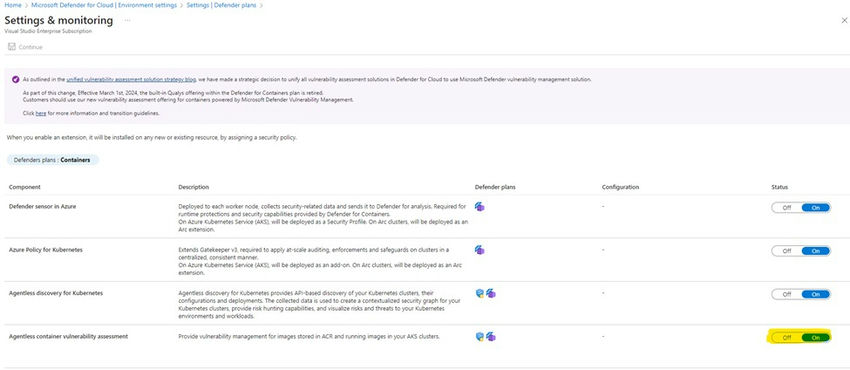
Task: Click description starting 'Extends Gatekeeper v3'
Action: 320,261
